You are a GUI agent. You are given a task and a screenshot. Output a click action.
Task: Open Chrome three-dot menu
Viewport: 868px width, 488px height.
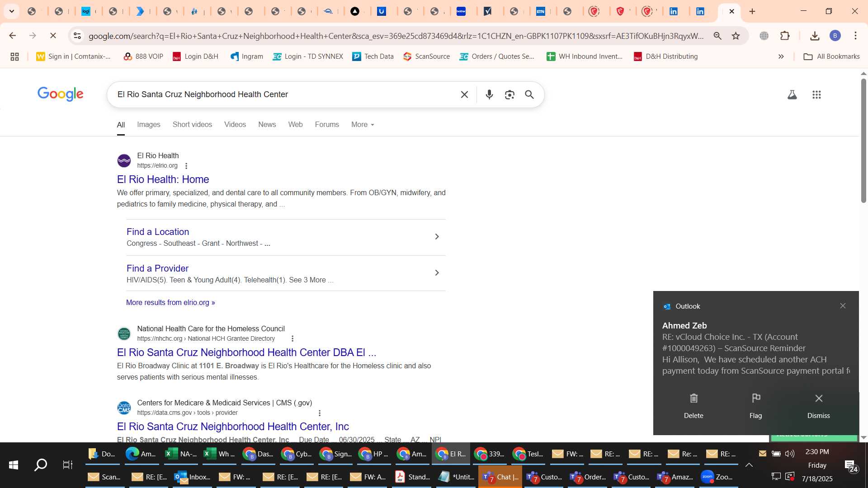coord(855,36)
